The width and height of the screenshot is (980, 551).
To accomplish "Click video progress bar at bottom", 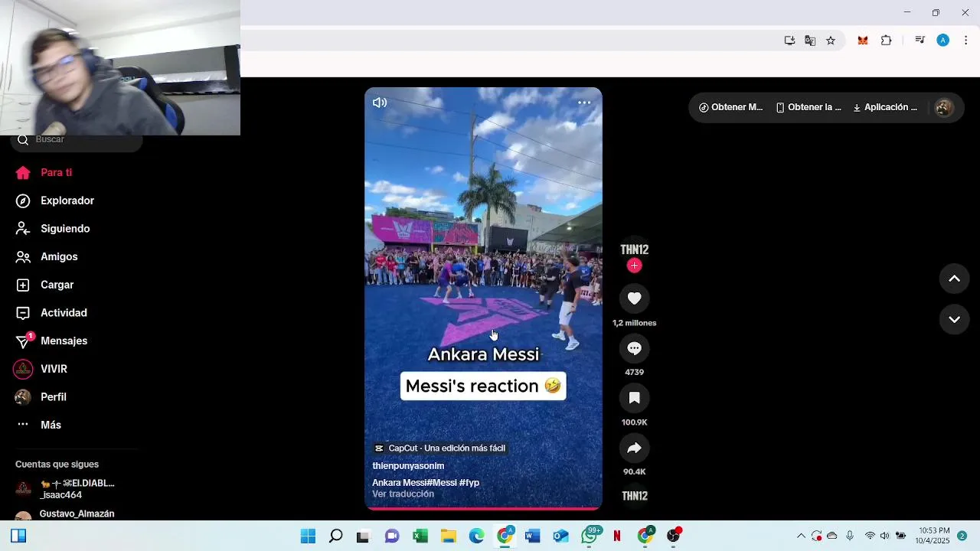I will pos(483,508).
